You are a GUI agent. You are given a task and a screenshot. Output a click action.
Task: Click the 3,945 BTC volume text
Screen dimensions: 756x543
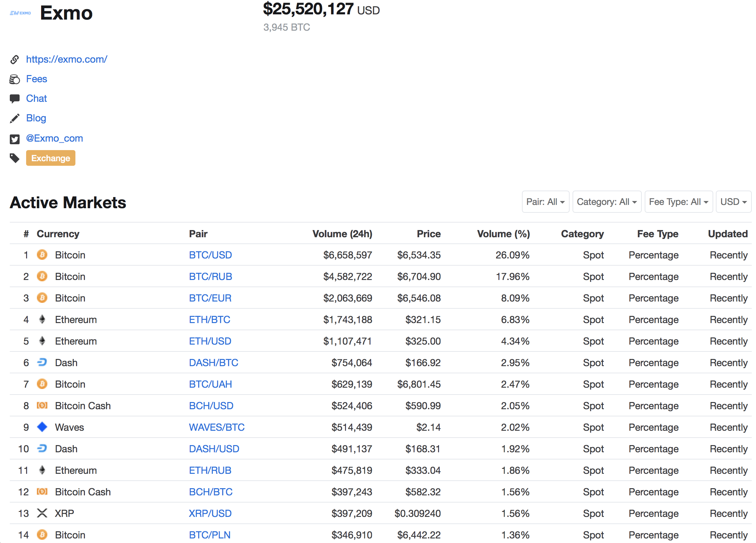coord(287,27)
